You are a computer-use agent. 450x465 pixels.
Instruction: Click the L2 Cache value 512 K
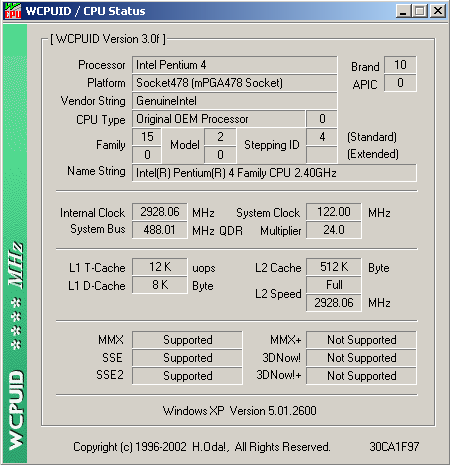(334, 267)
